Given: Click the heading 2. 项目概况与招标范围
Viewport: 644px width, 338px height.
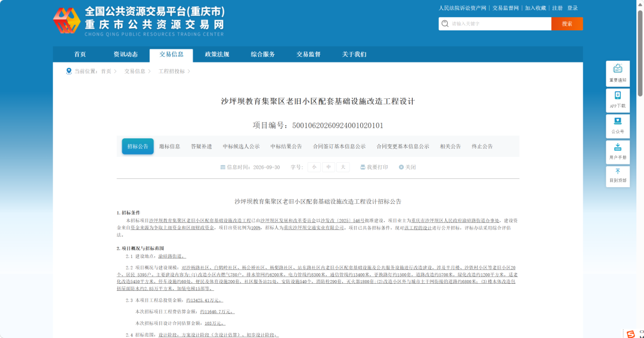Looking at the screenshot, I should click(141, 249).
